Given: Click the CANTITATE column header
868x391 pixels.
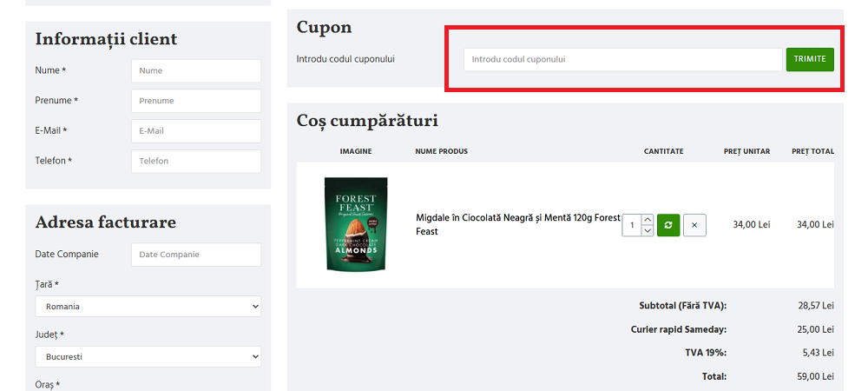Looking at the screenshot, I should tap(663, 151).
